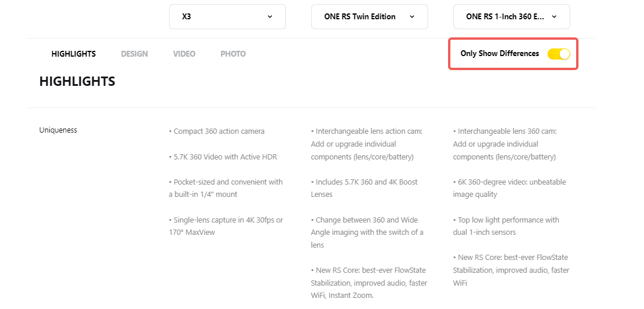The image size is (644, 309).
Task: Disable the Only Show Differences toggle
Action: click(559, 54)
